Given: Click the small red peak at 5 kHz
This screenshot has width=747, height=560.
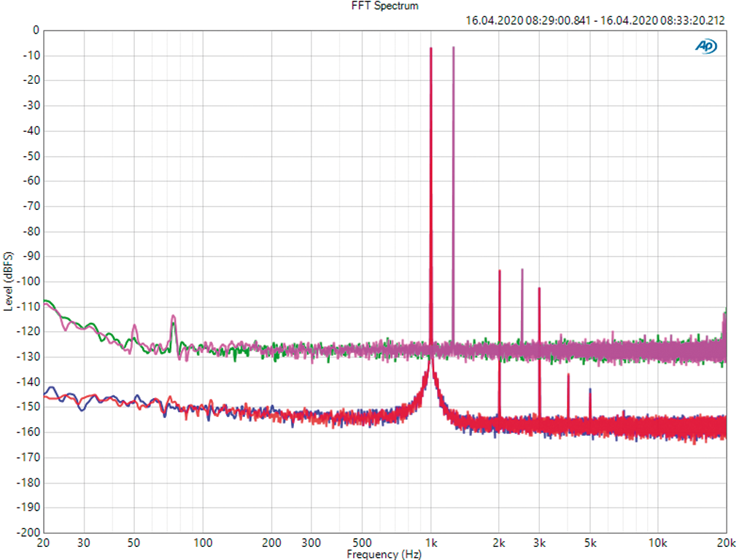Looking at the screenshot, I should [x=590, y=390].
